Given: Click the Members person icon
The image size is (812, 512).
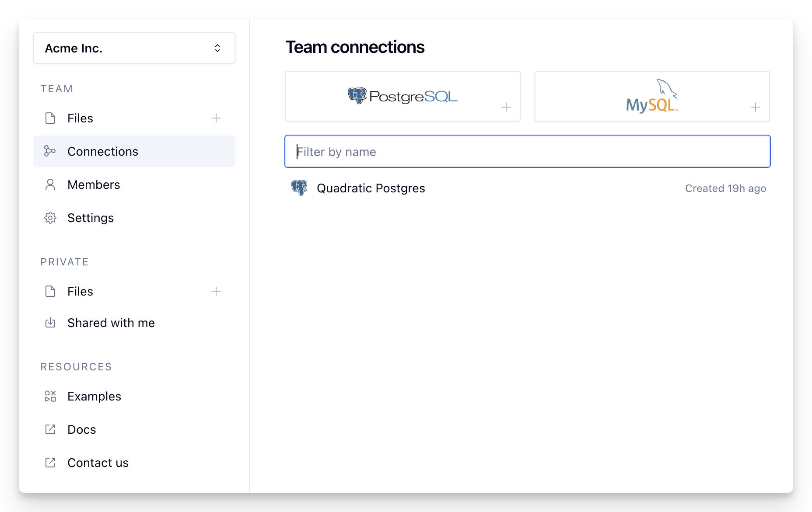Looking at the screenshot, I should point(50,185).
